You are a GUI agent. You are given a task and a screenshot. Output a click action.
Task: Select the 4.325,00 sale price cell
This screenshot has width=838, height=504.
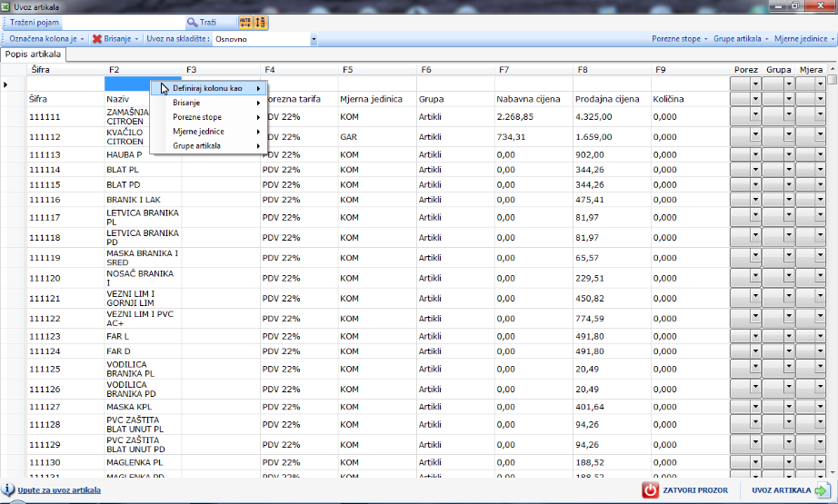(612, 116)
